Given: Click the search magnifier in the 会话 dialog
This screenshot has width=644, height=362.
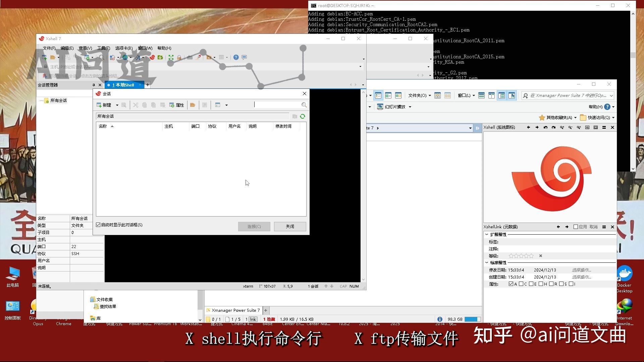Looking at the screenshot, I should [304, 105].
